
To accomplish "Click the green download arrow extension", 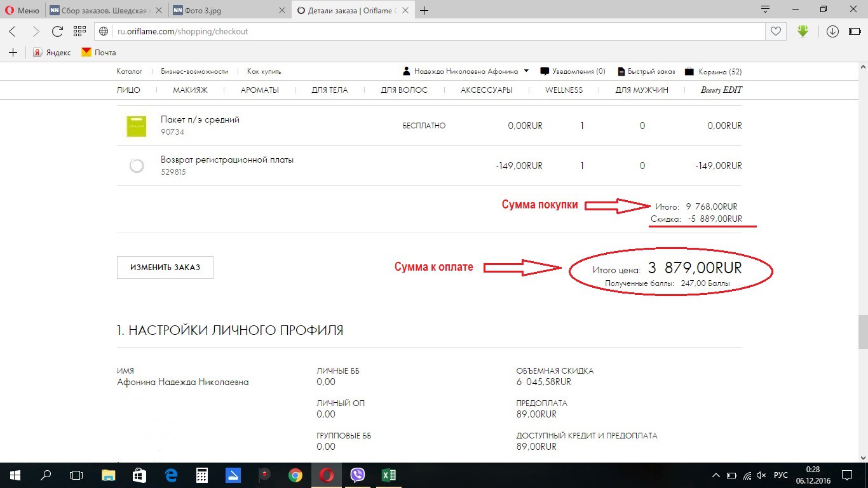I will point(803,31).
